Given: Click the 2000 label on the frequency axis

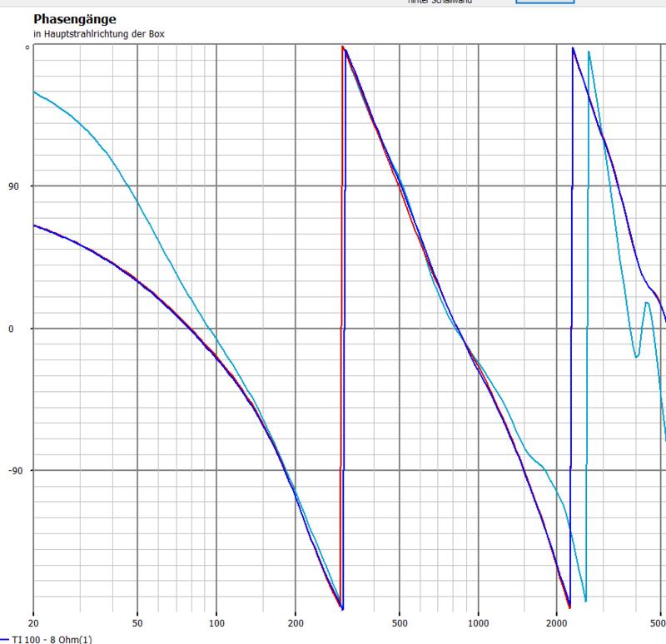Looking at the screenshot, I should [x=556, y=623].
